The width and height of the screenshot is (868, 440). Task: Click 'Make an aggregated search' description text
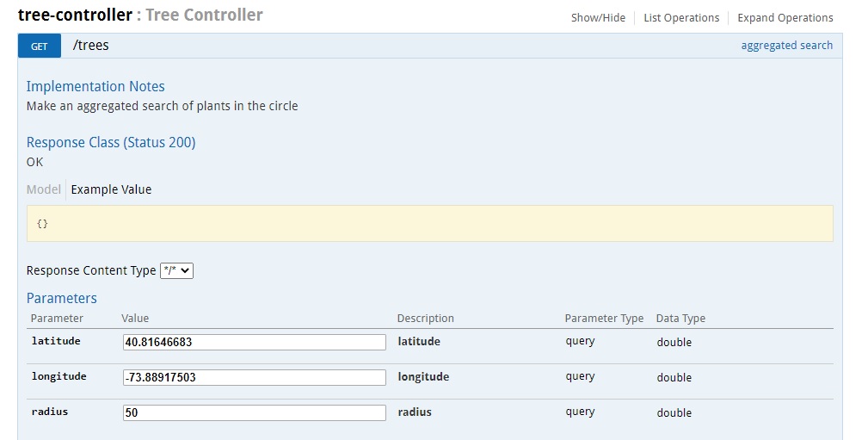pyautogui.click(x=163, y=106)
